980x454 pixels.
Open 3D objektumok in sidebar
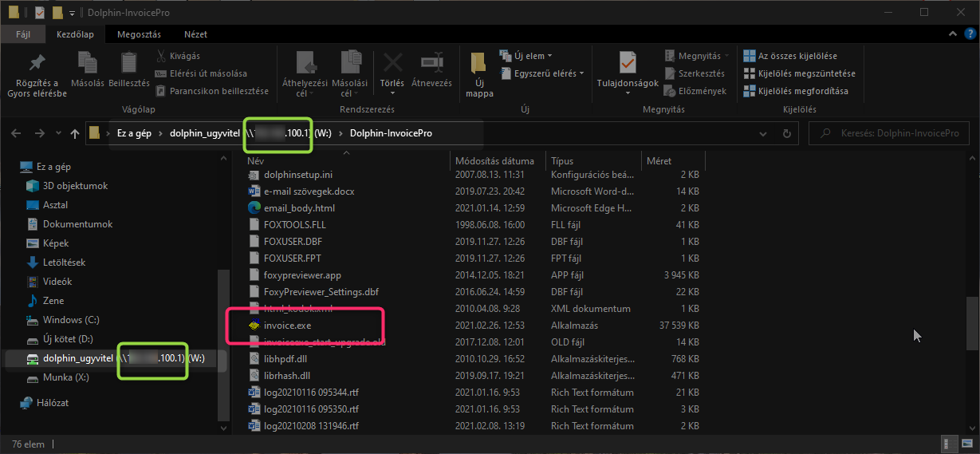pyautogui.click(x=66, y=186)
